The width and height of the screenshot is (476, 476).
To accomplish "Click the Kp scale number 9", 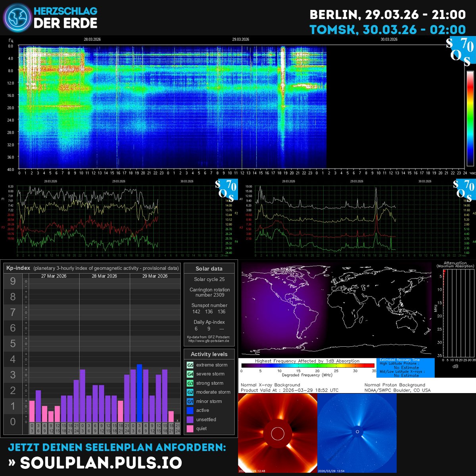I will (x=13, y=281).
